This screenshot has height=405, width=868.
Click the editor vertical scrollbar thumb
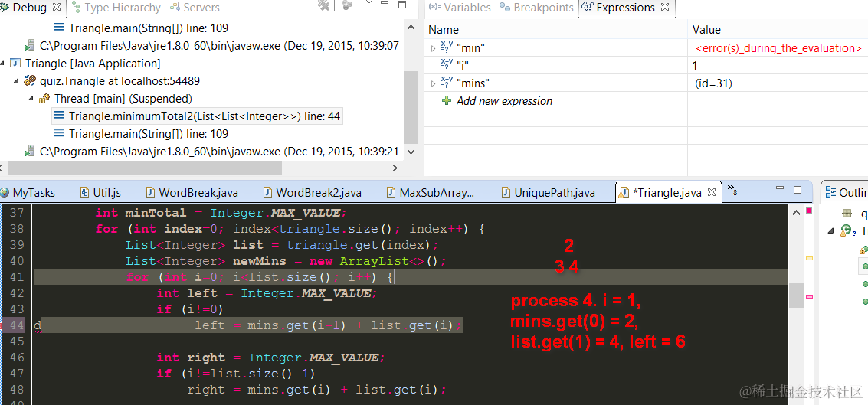[795, 295]
